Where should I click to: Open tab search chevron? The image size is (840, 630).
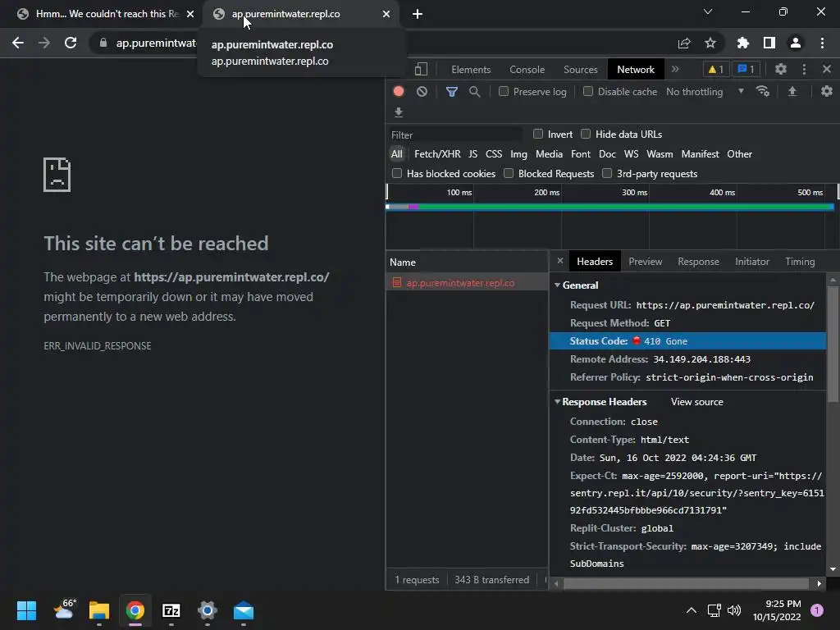[x=708, y=11]
